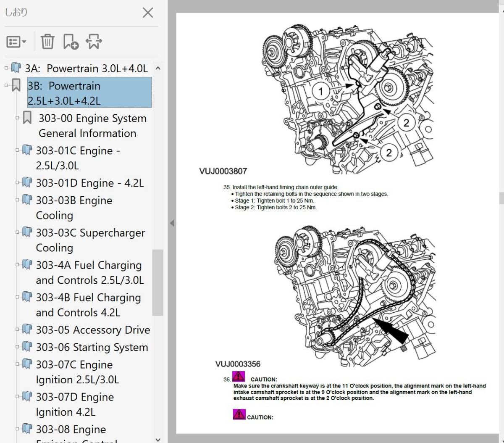
Task: Expand the 303-01C Engine node
Action: [x=18, y=150]
